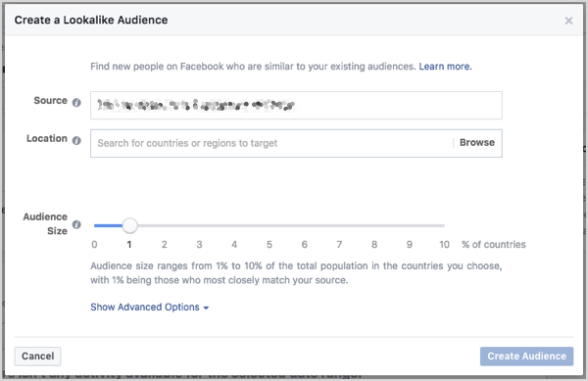Click the 'Create a Lookalike Audience' title
The image size is (588, 381).
(91, 20)
